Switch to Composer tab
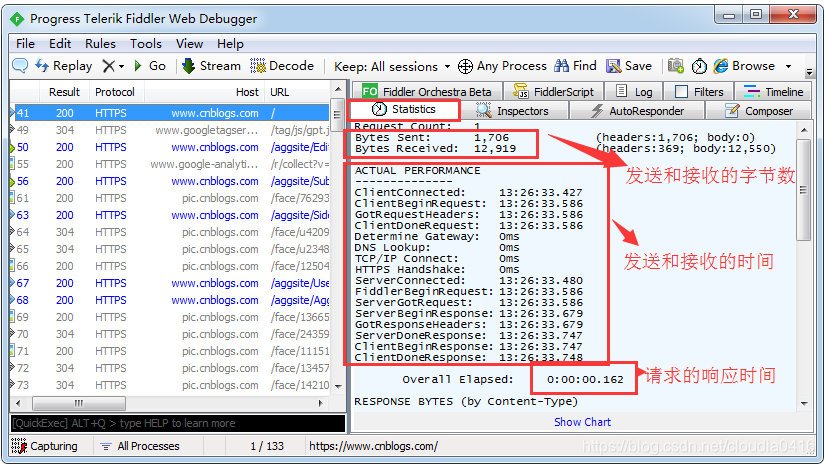Image resolution: width=825 pixels, height=465 pixels. point(759,111)
